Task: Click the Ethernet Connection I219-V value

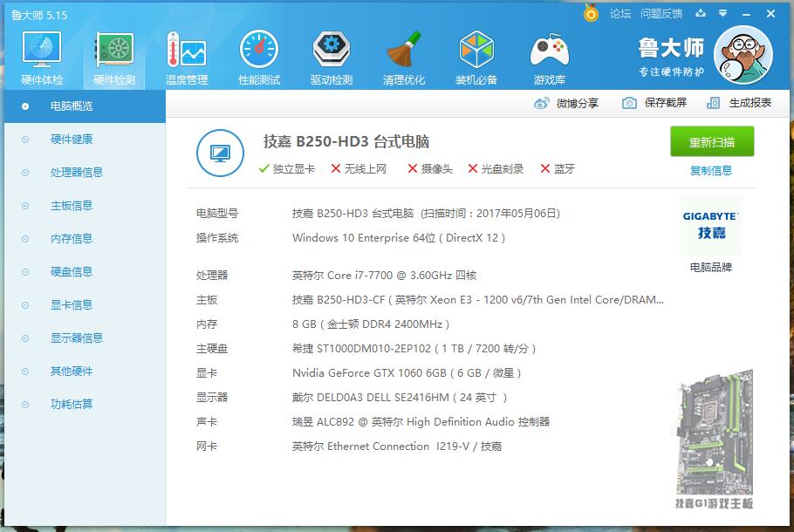Action: 397,447
